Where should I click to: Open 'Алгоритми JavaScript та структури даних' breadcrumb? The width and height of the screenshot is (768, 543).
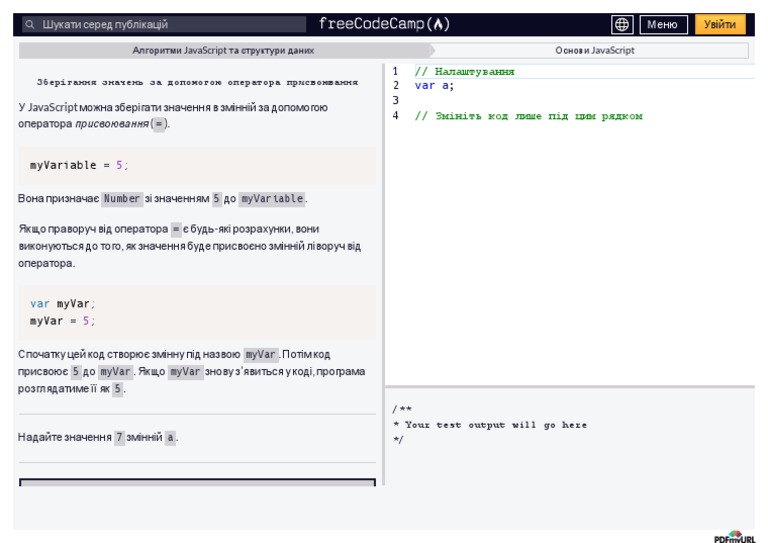point(223,50)
